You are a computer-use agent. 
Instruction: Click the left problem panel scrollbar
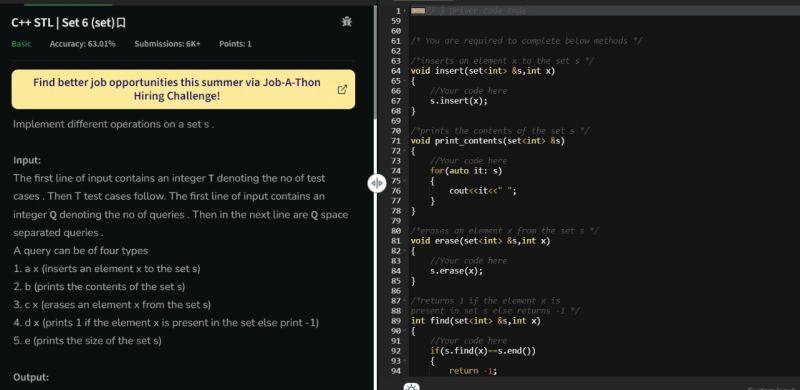tap(376, 61)
